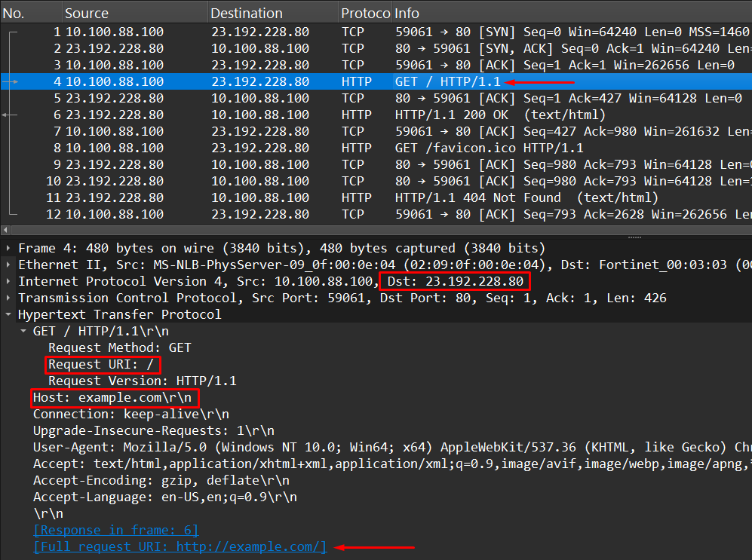Collapse the Hypertext Transfer Protocol section
Image resolution: width=752 pixels, height=560 pixels.
8,314
